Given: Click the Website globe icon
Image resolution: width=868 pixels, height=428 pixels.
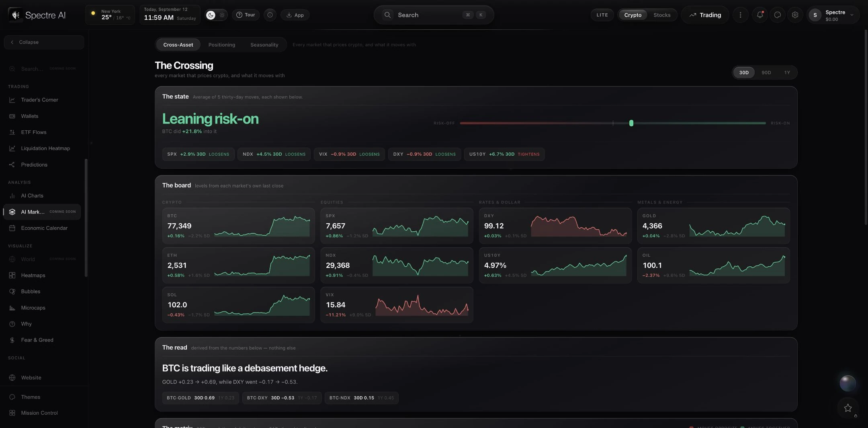Looking at the screenshot, I should [12, 378].
